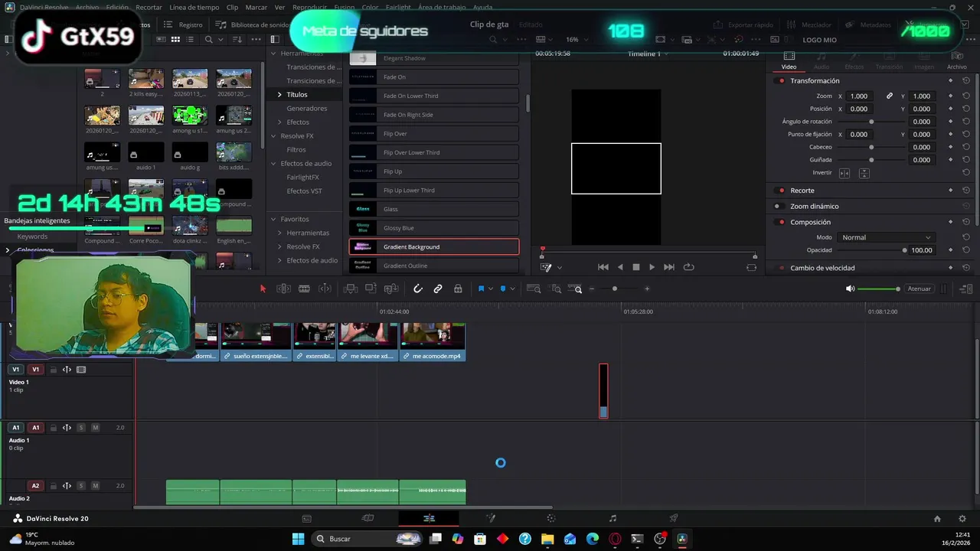Click the Registro button in top toolbar
The width and height of the screenshot is (980, 551).
185,24
